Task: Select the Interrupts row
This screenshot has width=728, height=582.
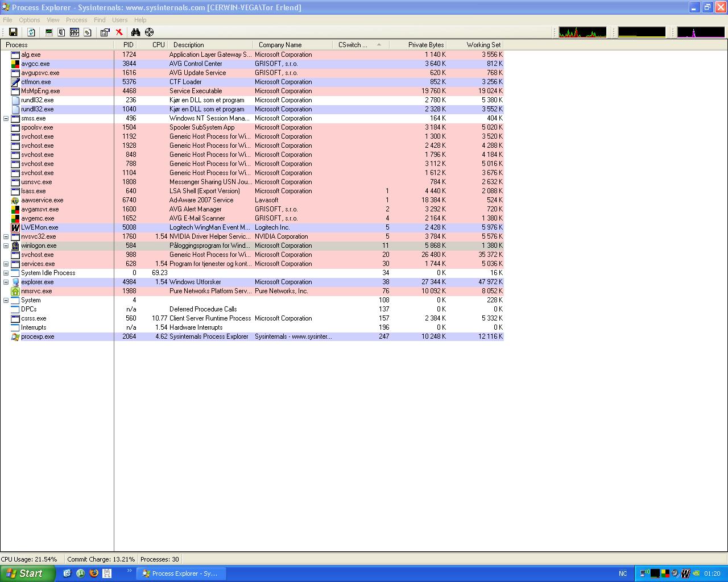Action: 252,327
